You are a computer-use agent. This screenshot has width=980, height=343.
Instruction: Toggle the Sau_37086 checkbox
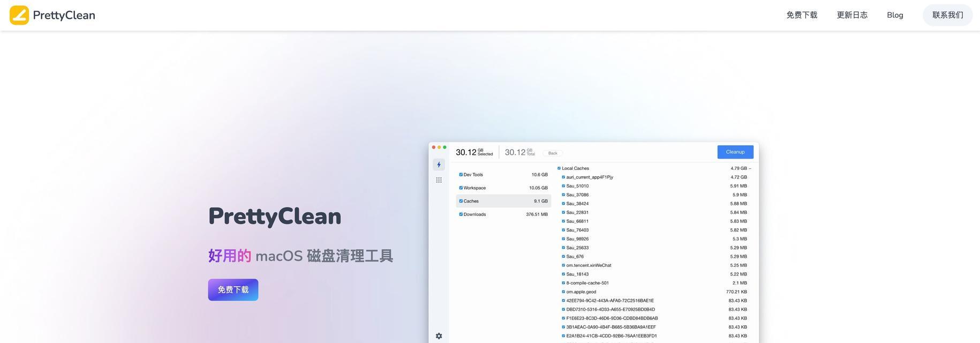(x=563, y=195)
